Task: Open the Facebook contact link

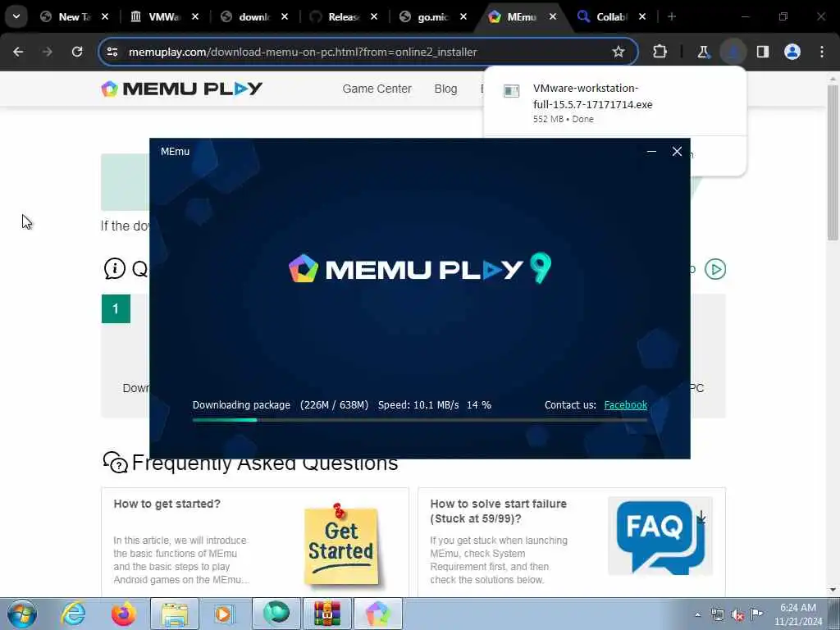Action: click(626, 405)
